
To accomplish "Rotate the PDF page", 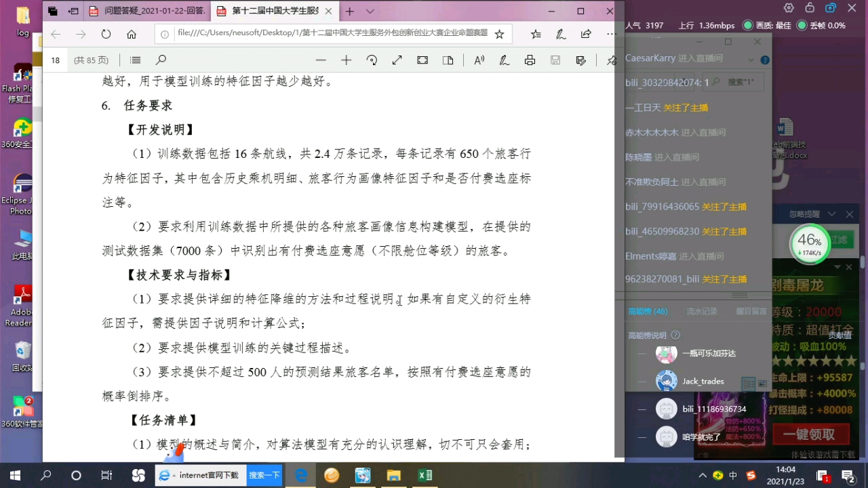I will [x=372, y=60].
